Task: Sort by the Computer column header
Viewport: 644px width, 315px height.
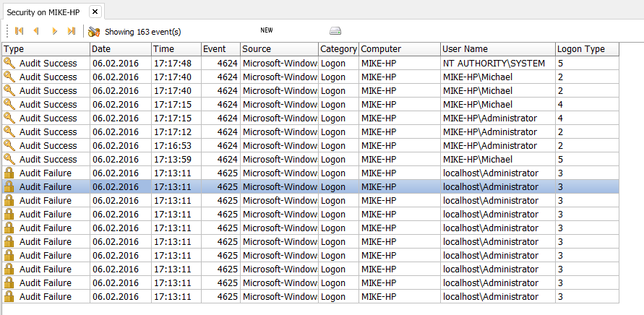Action: 400,49
